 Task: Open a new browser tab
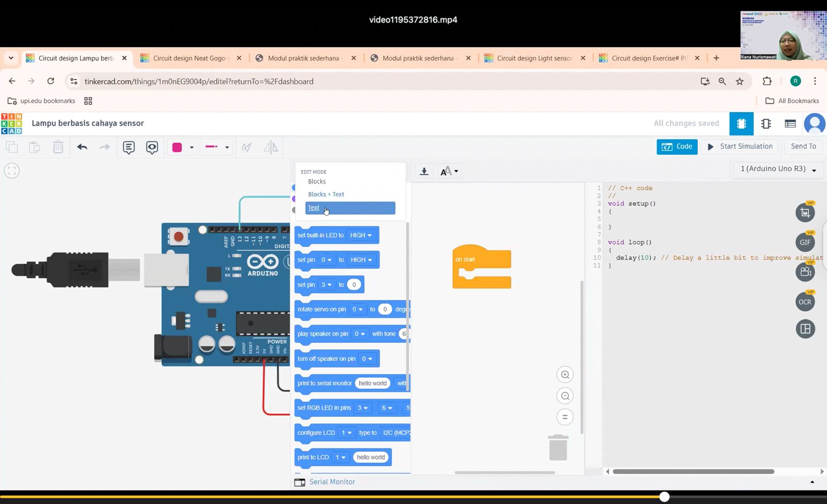tap(716, 58)
